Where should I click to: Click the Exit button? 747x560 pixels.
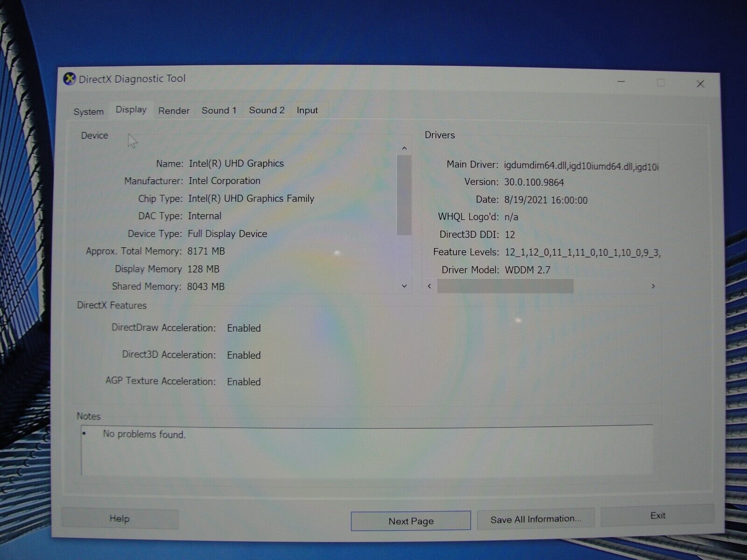coord(657,515)
